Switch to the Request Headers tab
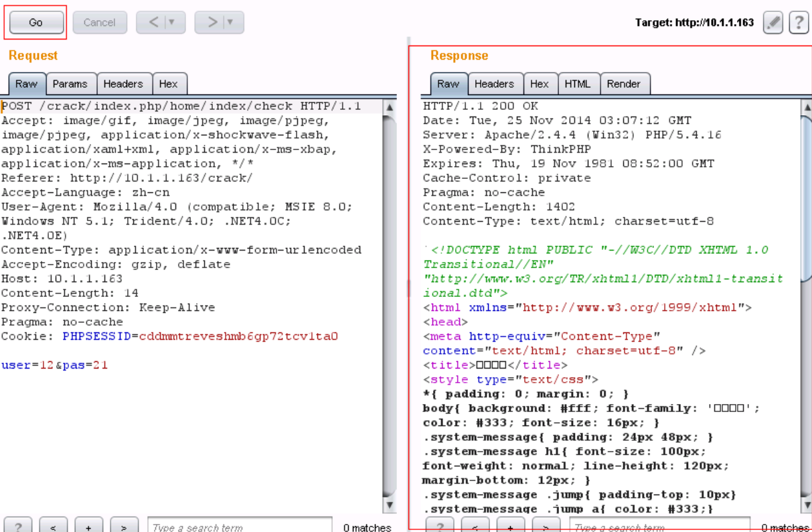Viewport: 812px width, 532px height. (x=123, y=84)
